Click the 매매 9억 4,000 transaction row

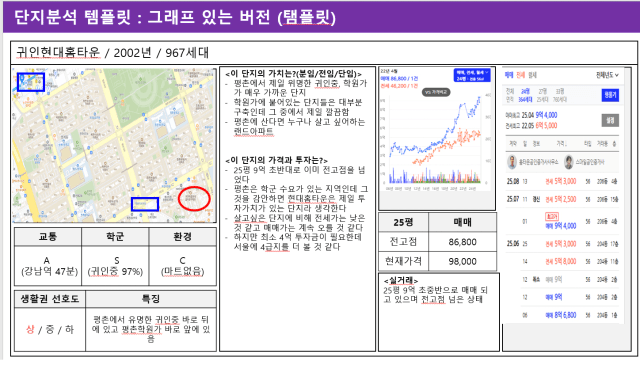(x=563, y=222)
